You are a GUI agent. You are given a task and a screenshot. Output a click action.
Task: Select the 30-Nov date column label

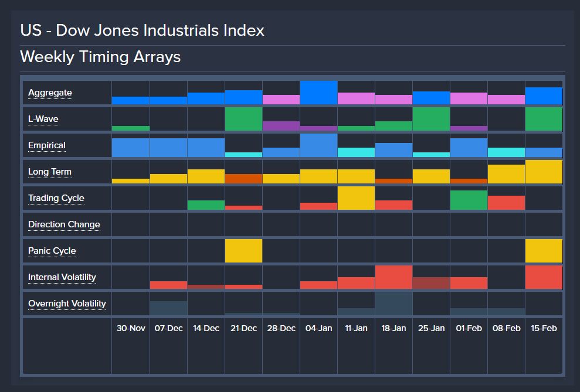(131, 328)
